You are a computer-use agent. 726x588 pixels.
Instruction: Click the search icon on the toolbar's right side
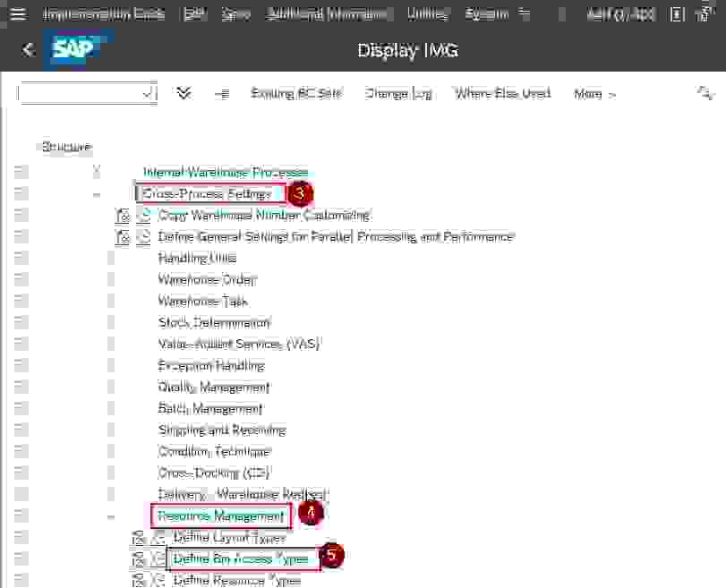pyautogui.click(x=705, y=93)
